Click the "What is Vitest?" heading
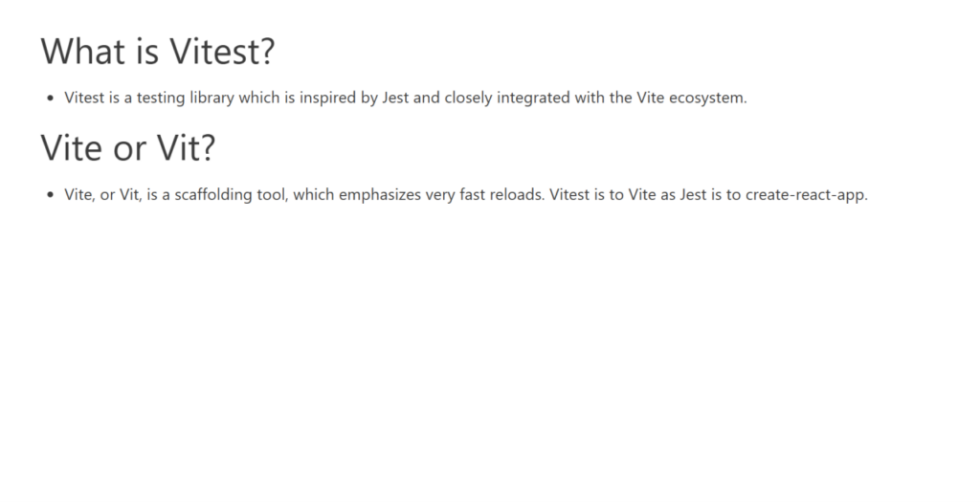 click(x=158, y=51)
